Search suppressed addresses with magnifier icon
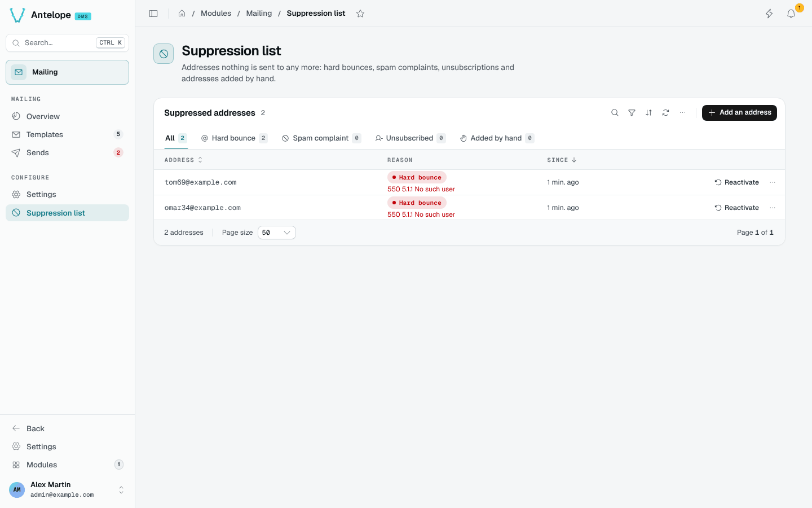The width and height of the screenshot is (812, 508). click(615, 113)
